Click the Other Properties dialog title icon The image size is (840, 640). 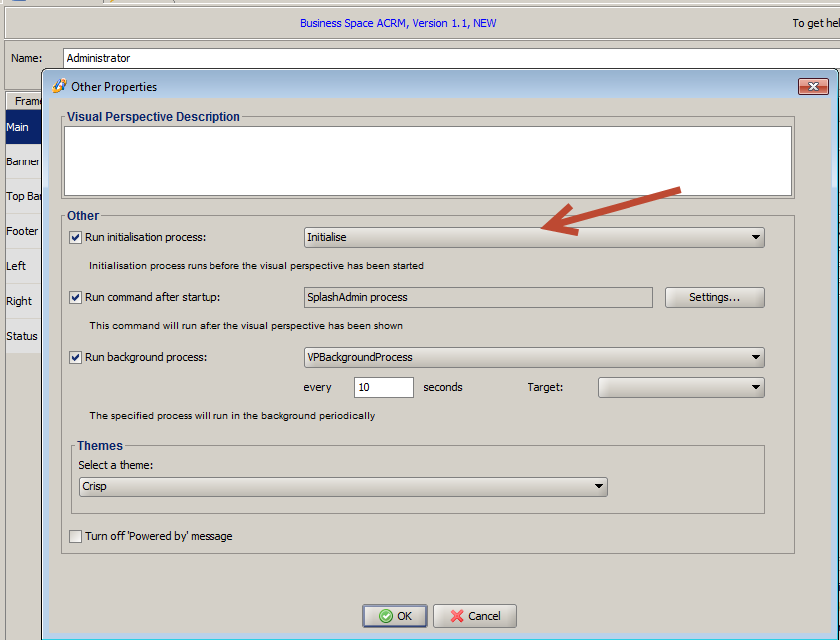point(59,86)
